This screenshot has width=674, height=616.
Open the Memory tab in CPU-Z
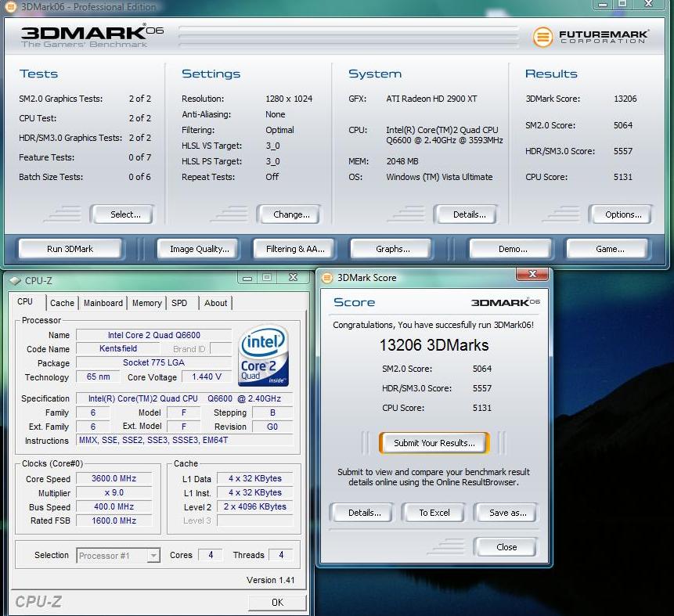tap(147, 303)
